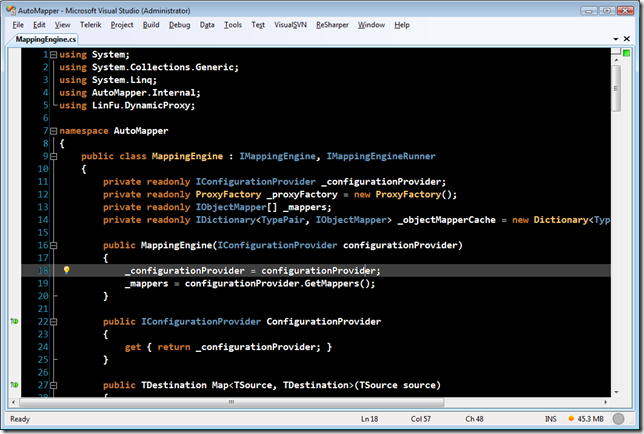Collapse the namespace AutoMapper block

pyautogui.click(x=53, y=131)
